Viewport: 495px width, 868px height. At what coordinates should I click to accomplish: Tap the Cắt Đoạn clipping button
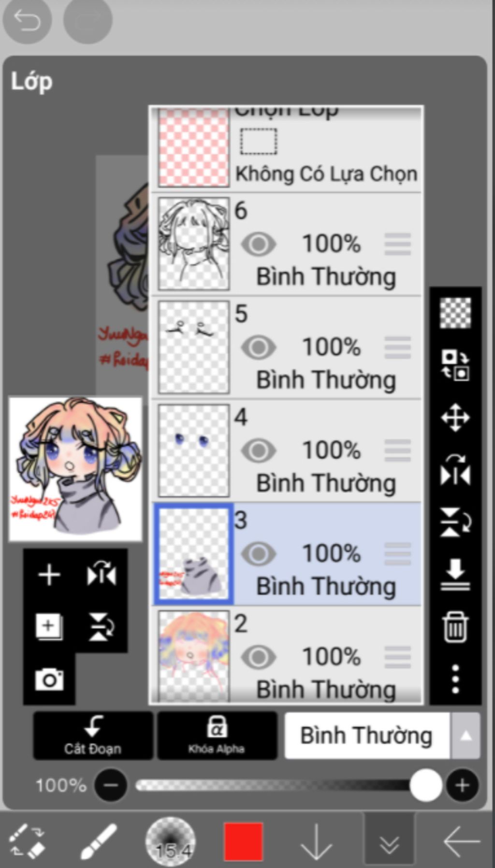pyautogui.click(x=93, y=736)
